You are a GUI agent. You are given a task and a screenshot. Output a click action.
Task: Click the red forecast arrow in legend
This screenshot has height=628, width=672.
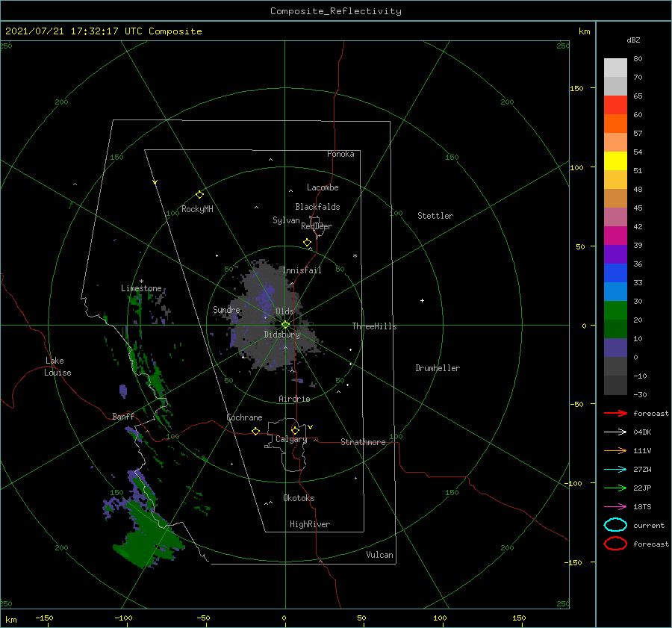coord(615,413)
